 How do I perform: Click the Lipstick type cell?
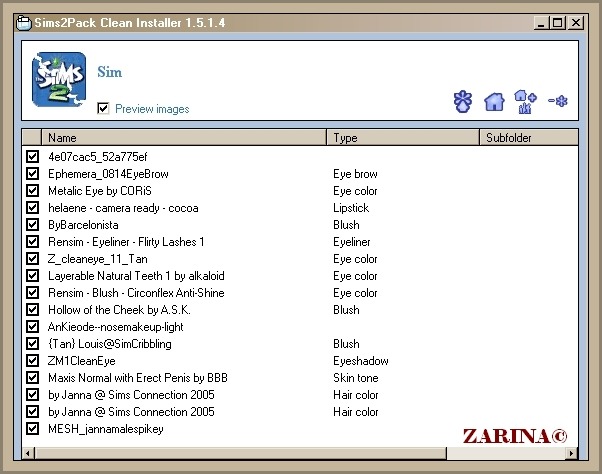(351, 208)
